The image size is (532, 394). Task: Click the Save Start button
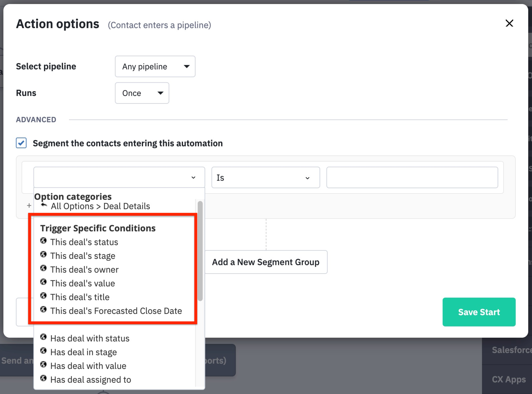(x=479, y=312)
